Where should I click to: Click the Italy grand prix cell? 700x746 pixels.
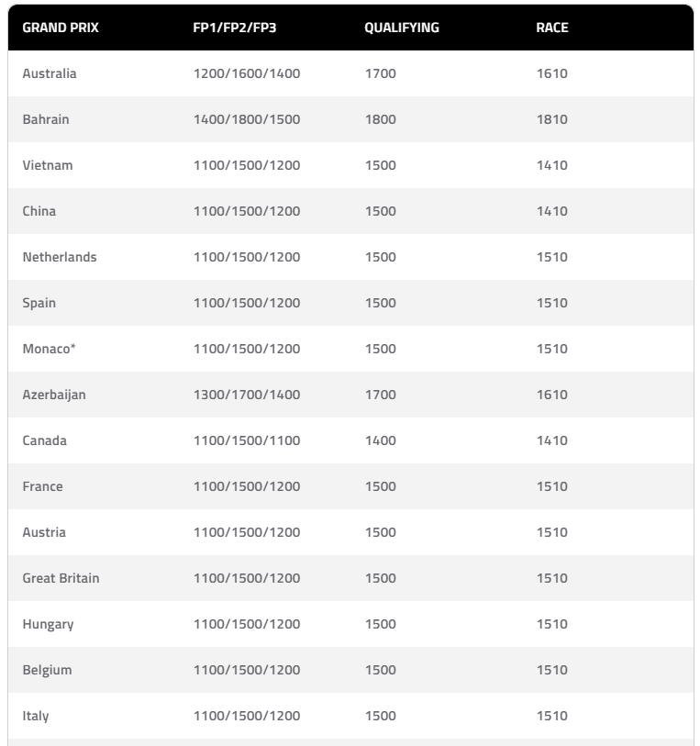[36, 716]
